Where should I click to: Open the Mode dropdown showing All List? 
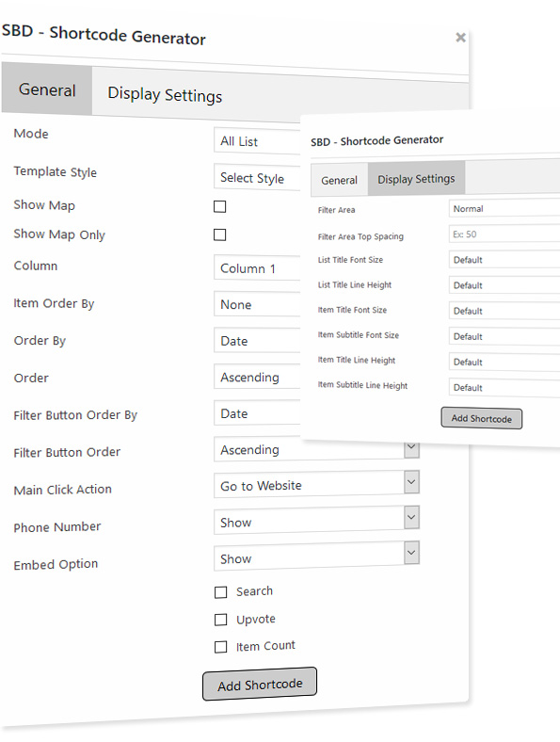[x=257, y=141]
